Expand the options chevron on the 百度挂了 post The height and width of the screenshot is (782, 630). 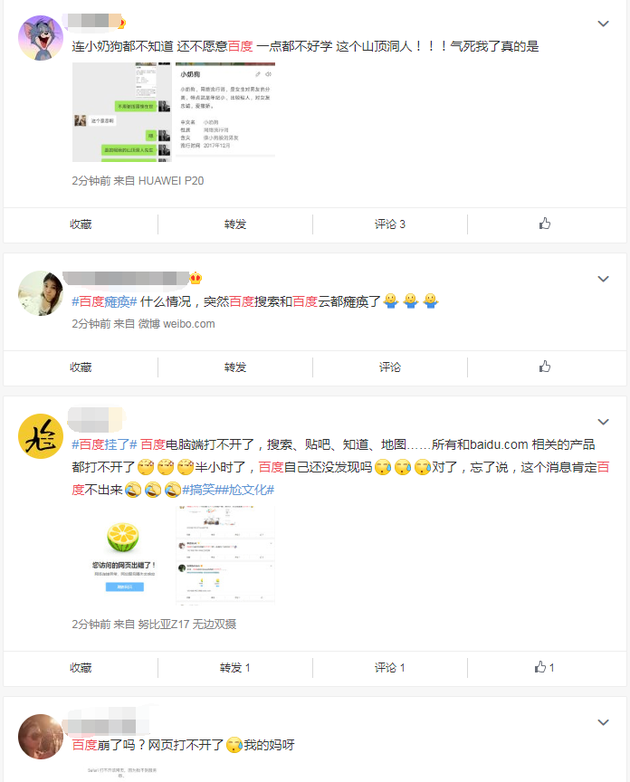(x=603, y=422)
